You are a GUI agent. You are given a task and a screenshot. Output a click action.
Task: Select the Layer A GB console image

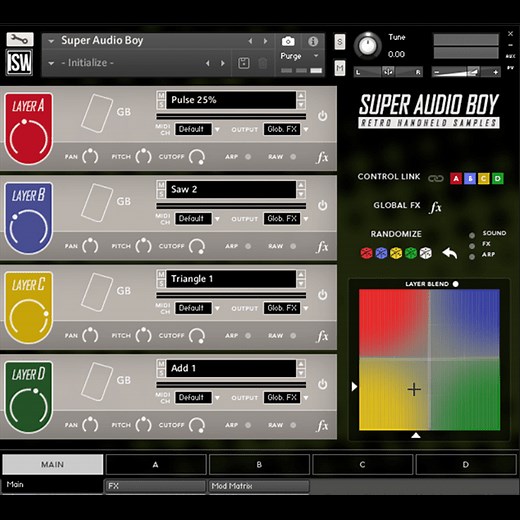pos(97,113)
